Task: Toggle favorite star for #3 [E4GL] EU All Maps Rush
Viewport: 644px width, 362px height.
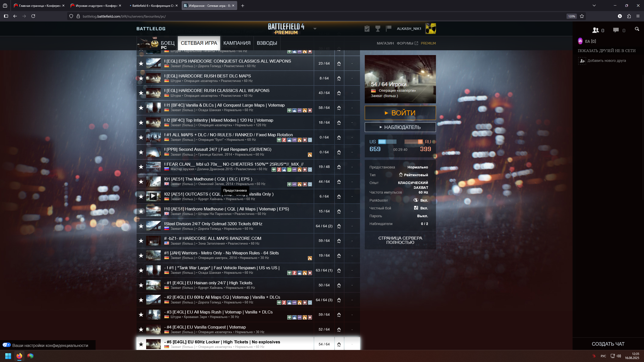Action: click(x=141, y=314)
